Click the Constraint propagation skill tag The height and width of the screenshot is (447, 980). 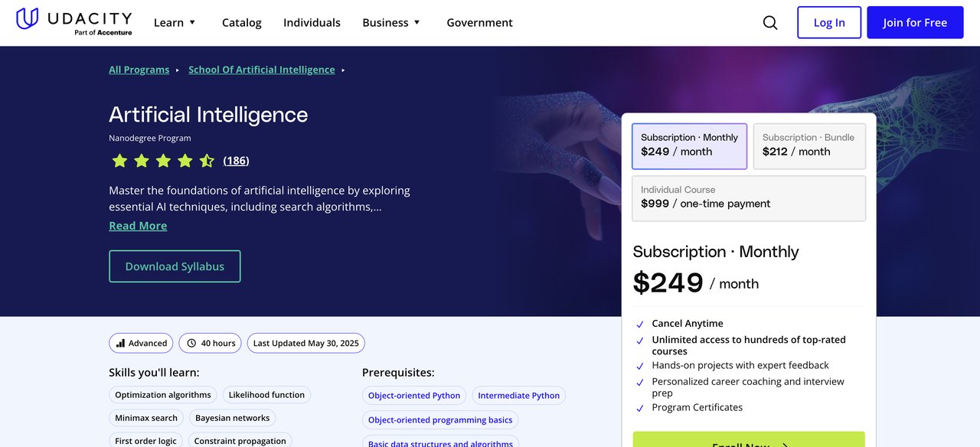pyautogui.click(x=240, y=440)
